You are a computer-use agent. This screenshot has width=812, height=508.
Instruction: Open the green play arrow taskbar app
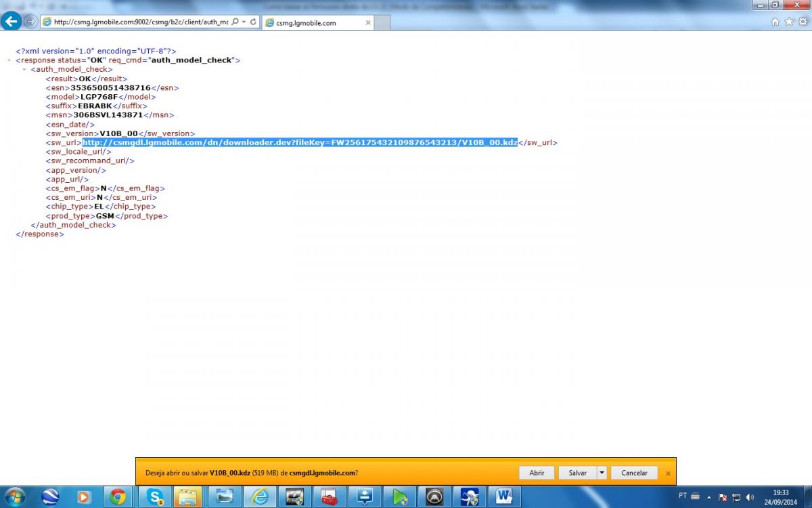click(400, 497)
